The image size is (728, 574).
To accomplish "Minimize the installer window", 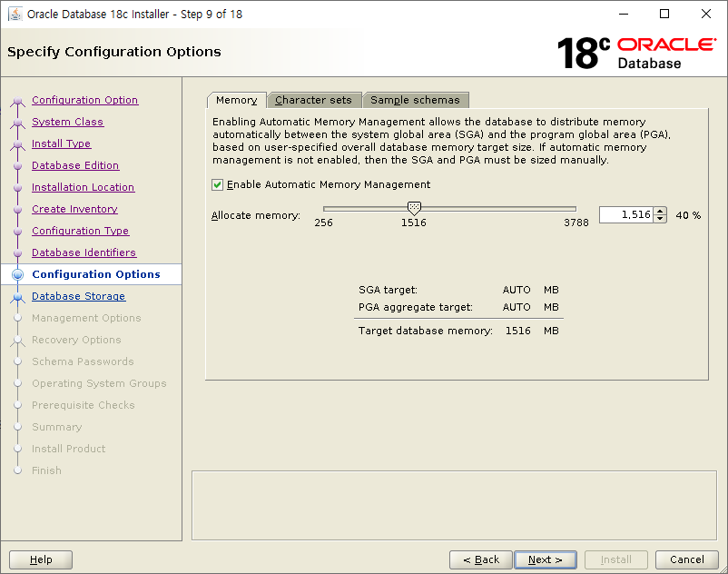I will tap(624, 14).
